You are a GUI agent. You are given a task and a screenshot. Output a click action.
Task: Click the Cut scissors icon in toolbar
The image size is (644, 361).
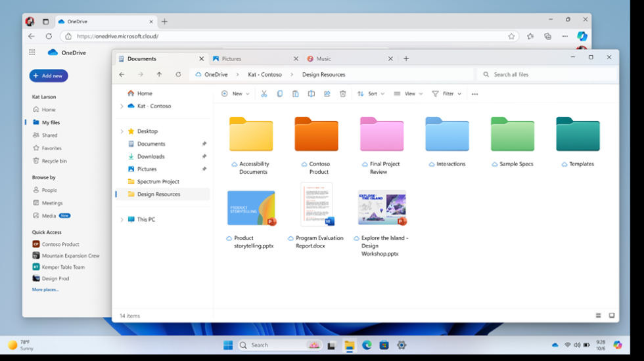(264, 94)
